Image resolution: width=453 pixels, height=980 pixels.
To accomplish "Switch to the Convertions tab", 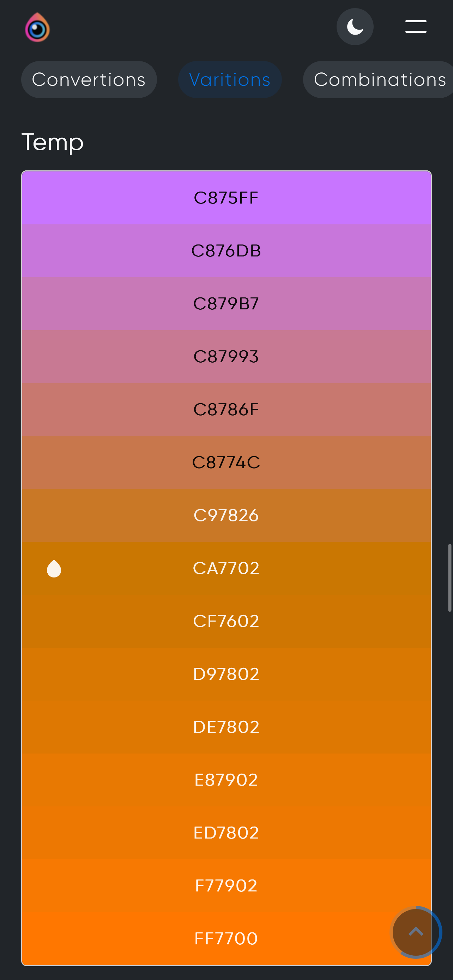I will tap(89, 79).
